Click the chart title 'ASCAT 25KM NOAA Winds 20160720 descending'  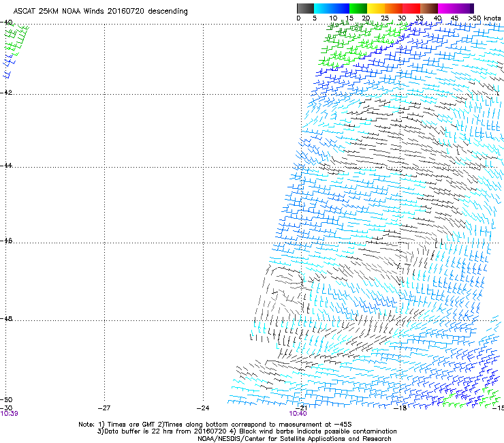point(101,12)
